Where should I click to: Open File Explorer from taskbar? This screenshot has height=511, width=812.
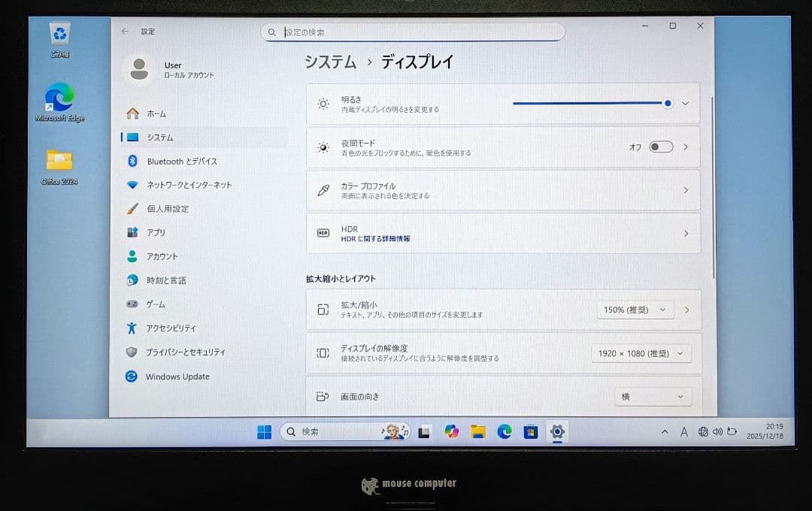(x=478, y=432)
